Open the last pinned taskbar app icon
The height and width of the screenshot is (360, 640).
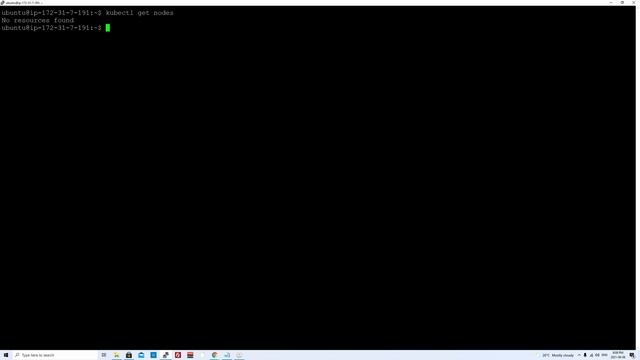coord(239,355)
